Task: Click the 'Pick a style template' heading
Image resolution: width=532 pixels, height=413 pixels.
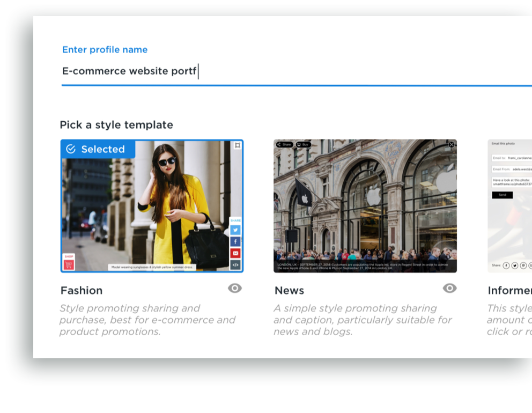Action: click(x=116, y=125)
